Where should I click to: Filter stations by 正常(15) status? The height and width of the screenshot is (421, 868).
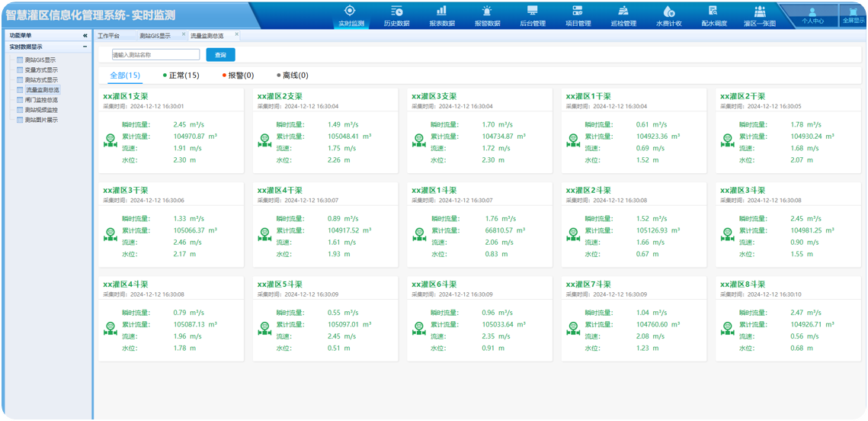(181, 76)
